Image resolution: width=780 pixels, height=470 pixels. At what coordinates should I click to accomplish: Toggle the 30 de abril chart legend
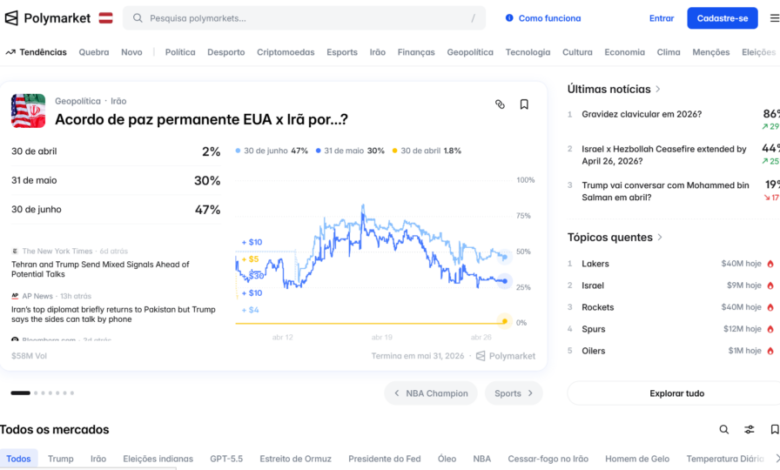point(427,150)
